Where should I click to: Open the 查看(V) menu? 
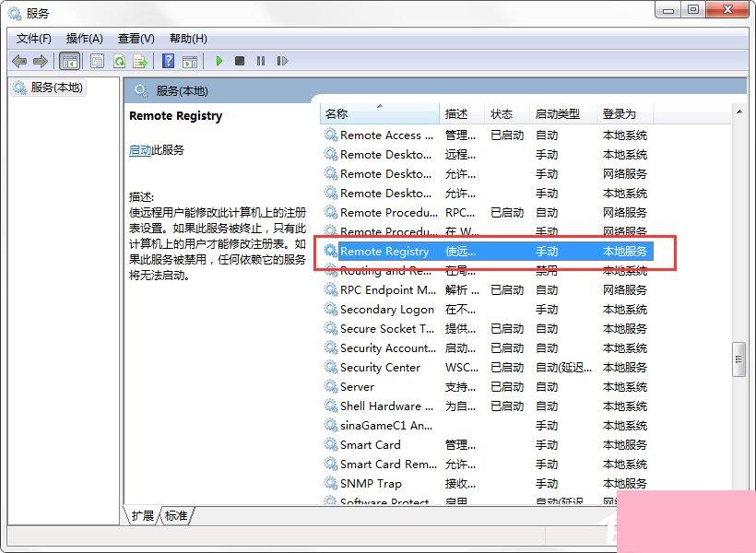click(135, 38)
